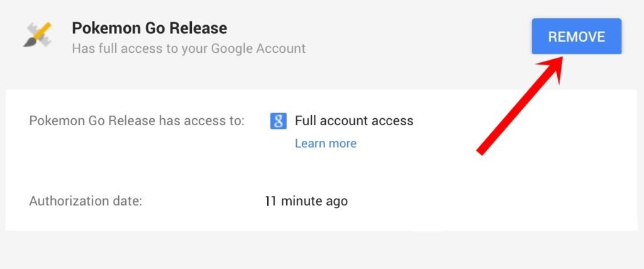Image resolution: width=644 pixels, height=269 pixels.
Task: Click "Has full access to your Google Account" subtitle
Action: coord(189,48)
